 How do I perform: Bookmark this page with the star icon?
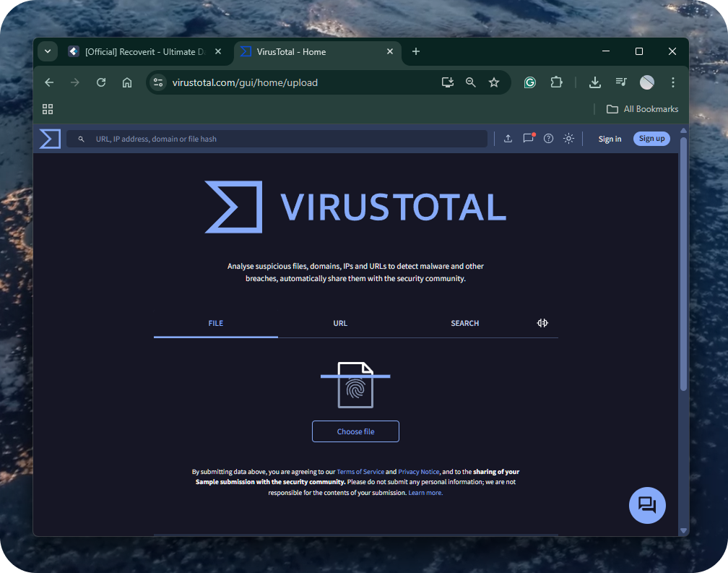tap(494, 82)
